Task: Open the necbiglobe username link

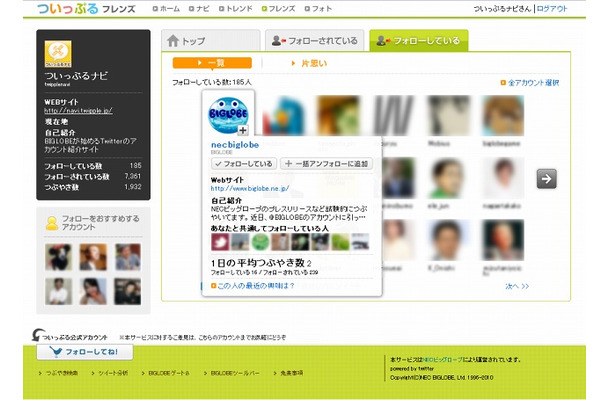Action: pos(235,145)
